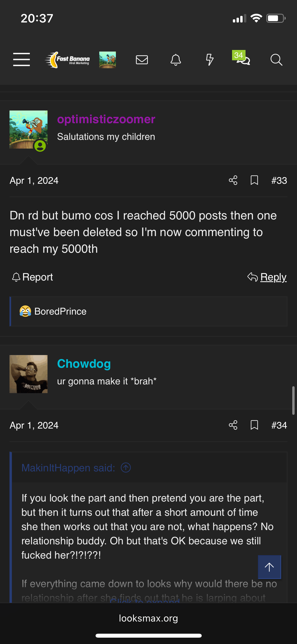Open the alerts bell icon

click(176, 60)
